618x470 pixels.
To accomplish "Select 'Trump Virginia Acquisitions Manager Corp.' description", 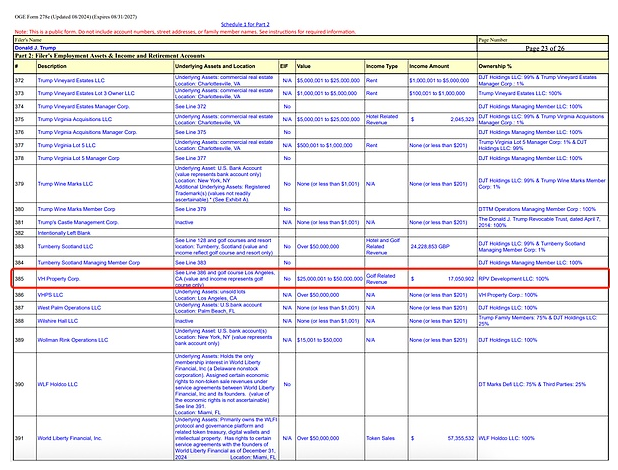I will (87, 132).
